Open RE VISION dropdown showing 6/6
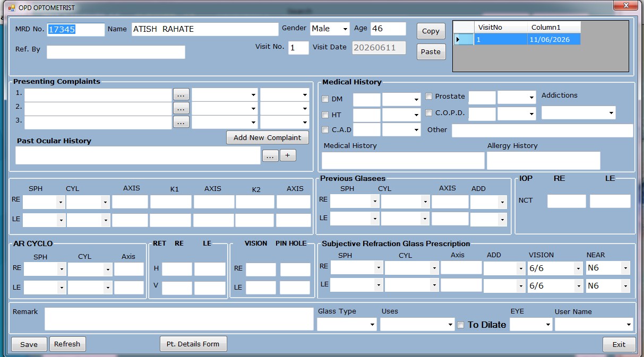Screen dimensions: 644x357 click(x=555, y=268)
